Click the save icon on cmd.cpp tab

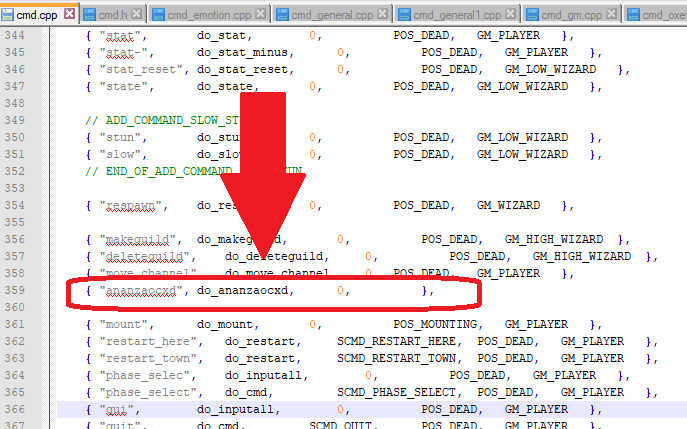click(7, 14)
